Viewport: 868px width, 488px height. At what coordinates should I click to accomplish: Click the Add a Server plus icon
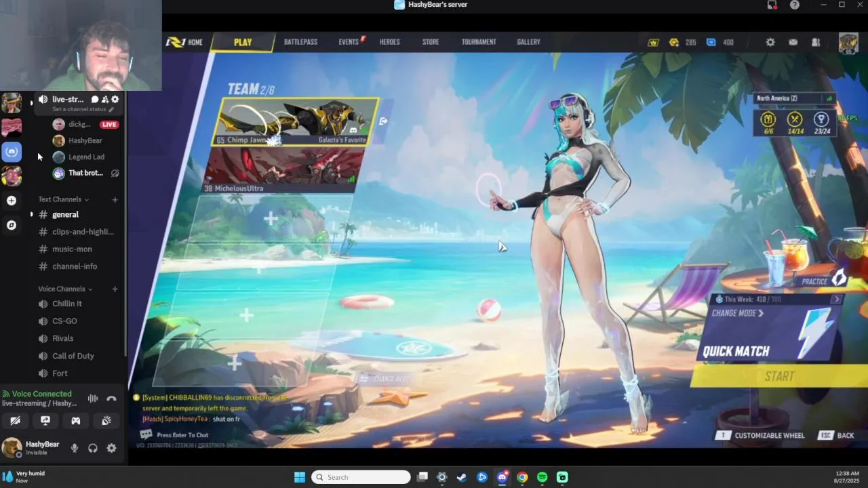coord(12,201)
